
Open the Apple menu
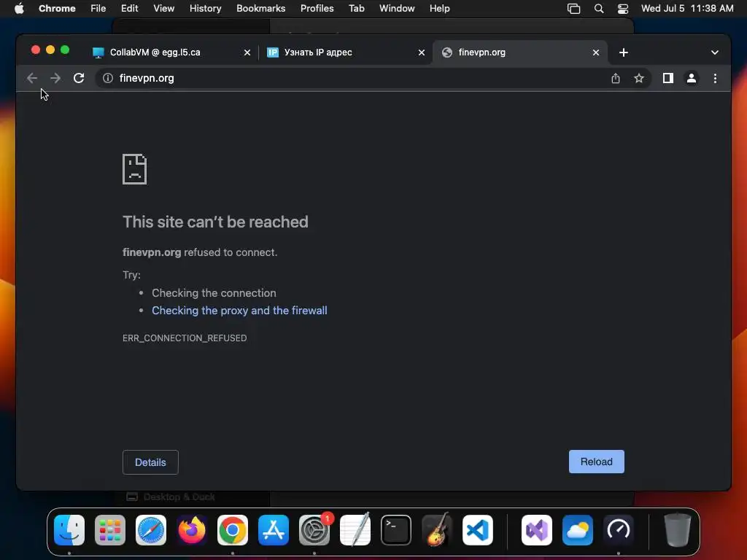coord(18,9)
